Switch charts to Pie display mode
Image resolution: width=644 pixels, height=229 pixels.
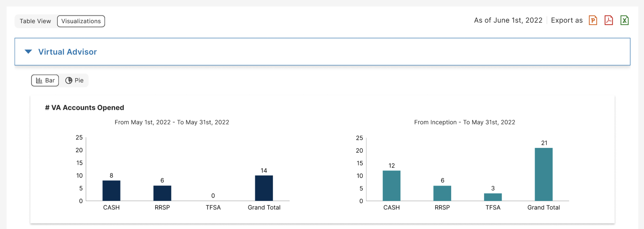click(74, 80)
